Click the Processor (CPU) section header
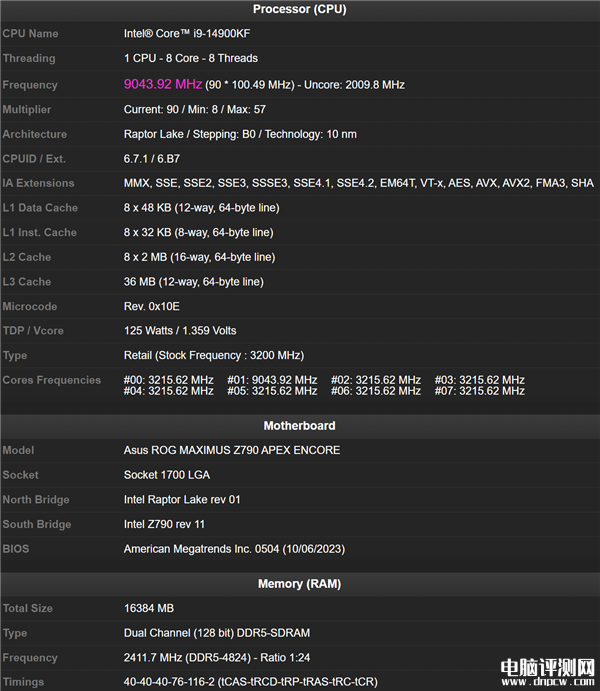Viewport: 600px width, 691px height. (300, 9)
